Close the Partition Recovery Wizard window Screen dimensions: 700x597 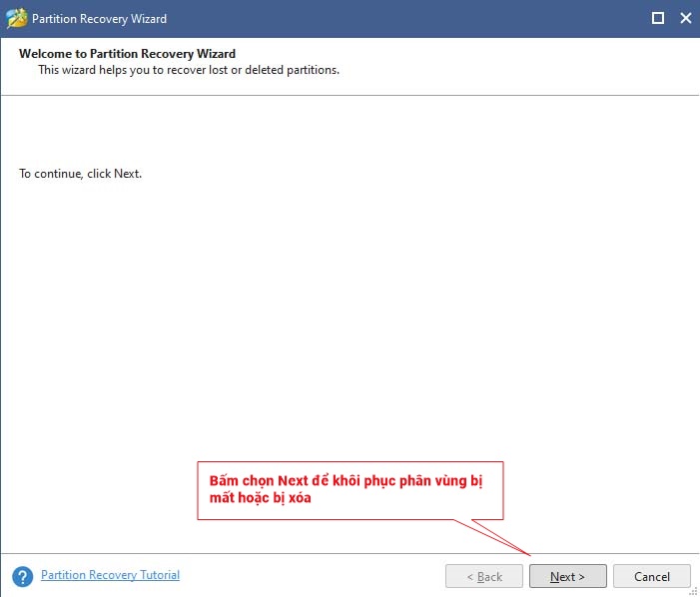(x=686, y=18)
